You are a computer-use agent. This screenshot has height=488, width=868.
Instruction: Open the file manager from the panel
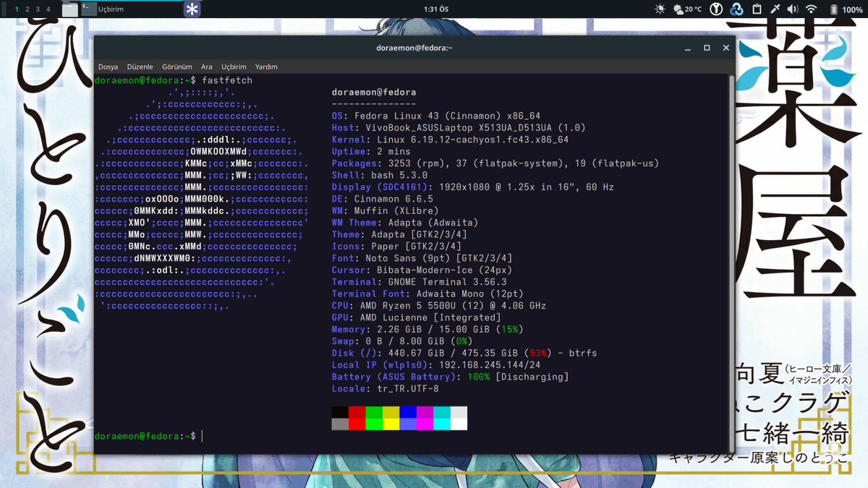pos(69,9)
